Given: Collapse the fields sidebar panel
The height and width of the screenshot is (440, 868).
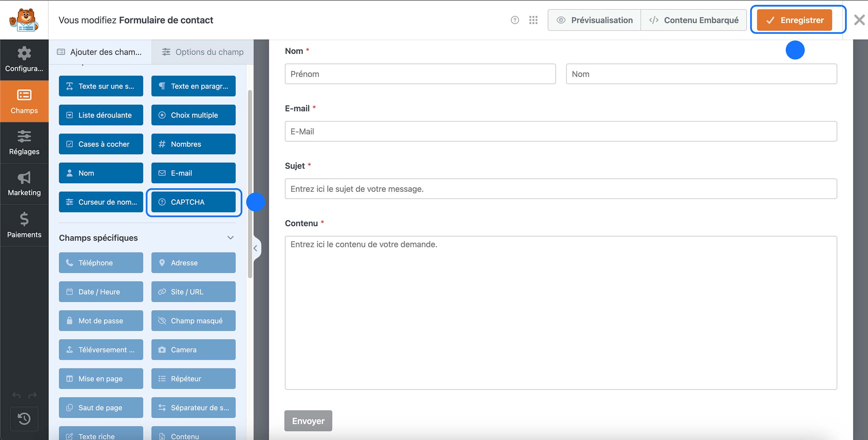Looking at the screenshot, I should coord(256,248).
